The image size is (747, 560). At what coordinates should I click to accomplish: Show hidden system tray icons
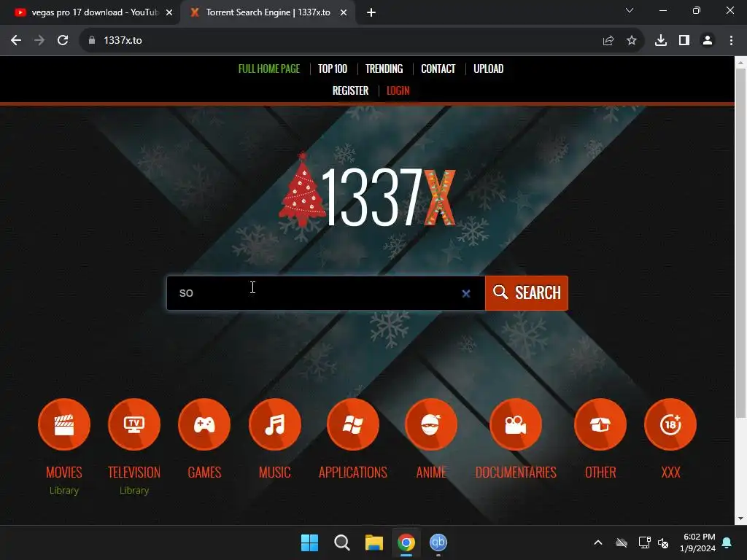[598, 542]
